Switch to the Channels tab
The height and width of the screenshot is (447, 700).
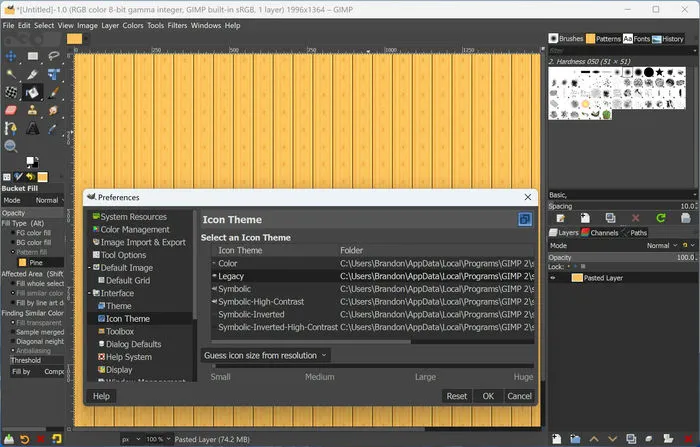pos(600,233)
